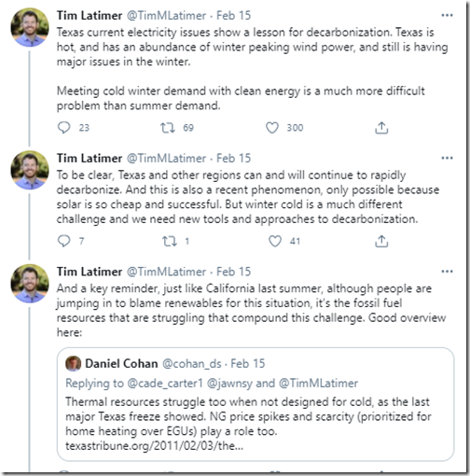Screen dimensions: 470x476
Task: Open the texastribune.org link in quoted tweet
Action: tap(154, 446)
